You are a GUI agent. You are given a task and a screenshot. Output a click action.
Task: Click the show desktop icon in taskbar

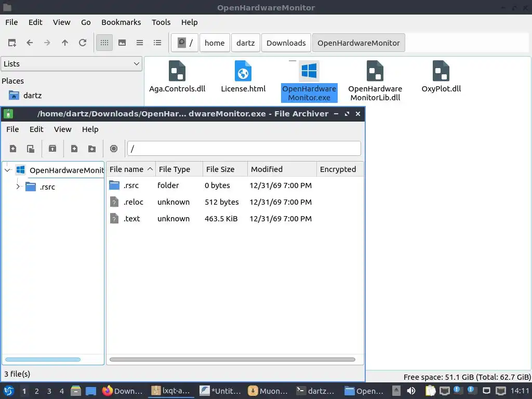click(90, 391)
